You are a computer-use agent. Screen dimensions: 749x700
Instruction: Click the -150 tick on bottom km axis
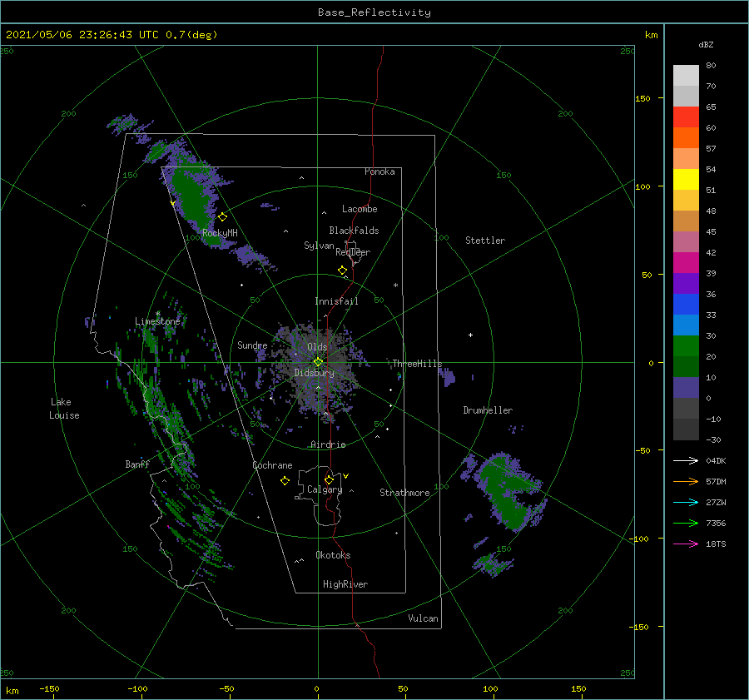click(x=49, y=689)
